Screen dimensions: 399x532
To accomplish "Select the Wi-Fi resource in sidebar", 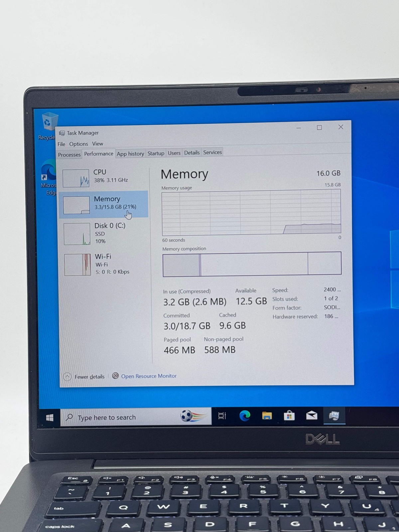I will coord(104,264).
